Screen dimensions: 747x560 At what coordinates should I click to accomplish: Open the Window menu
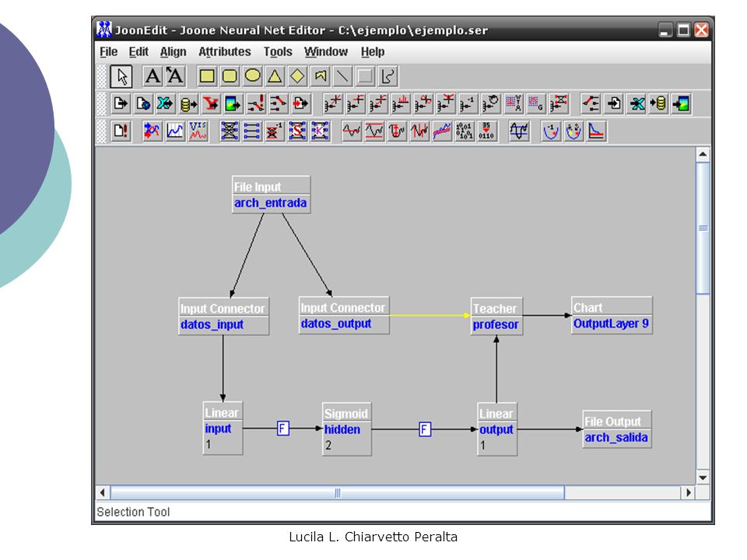tap(326, 51)
